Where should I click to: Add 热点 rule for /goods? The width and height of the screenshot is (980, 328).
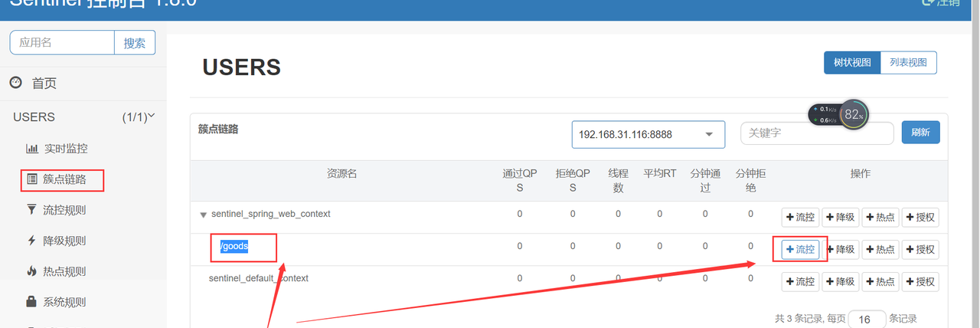[x=880, y=249]
